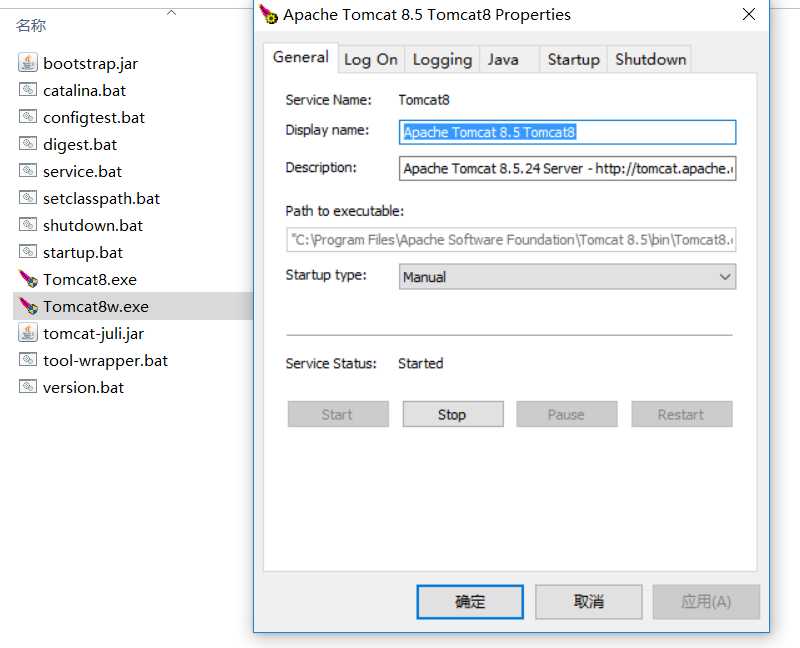Click the Tomcat8.exe feather icon
800x648 pixels.
[x=28, y=279]
